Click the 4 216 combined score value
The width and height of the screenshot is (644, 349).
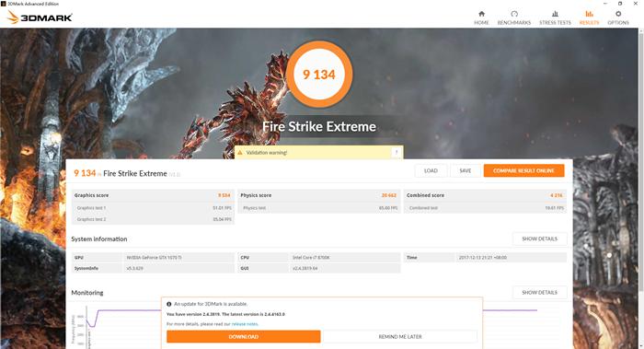(x=557, y=195)
